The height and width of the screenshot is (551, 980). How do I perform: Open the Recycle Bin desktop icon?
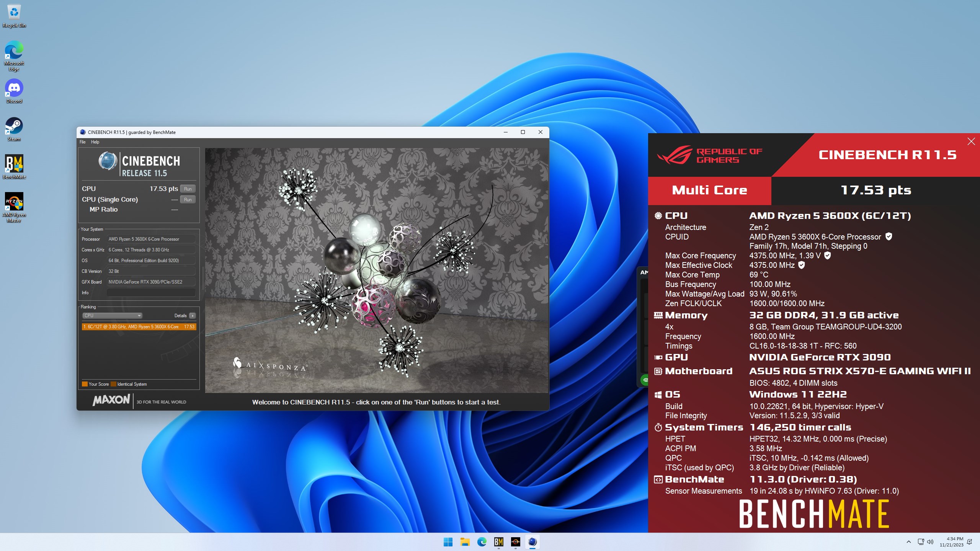pyautogui.click(x=14, y=16)
